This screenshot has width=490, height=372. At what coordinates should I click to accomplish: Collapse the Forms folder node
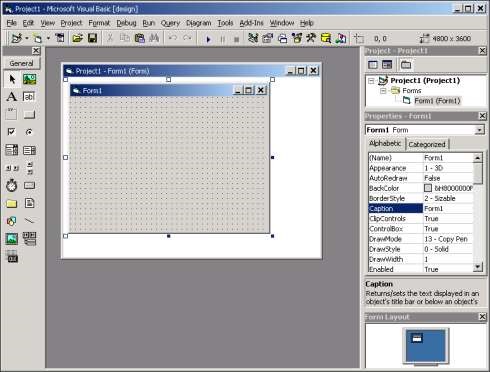coord(383,91)
